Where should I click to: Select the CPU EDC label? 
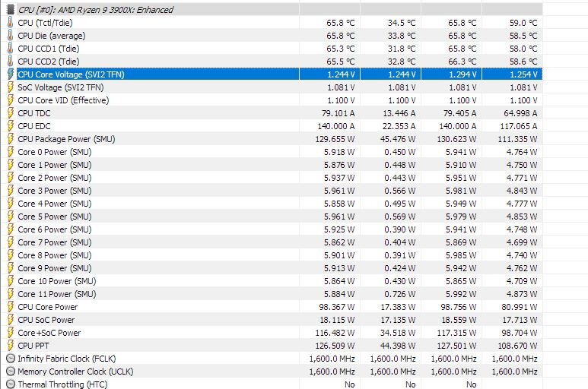point(33,126)
